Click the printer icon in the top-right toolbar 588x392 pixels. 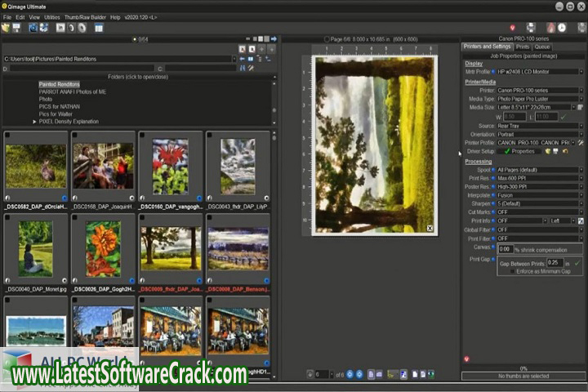click(531, 28)
